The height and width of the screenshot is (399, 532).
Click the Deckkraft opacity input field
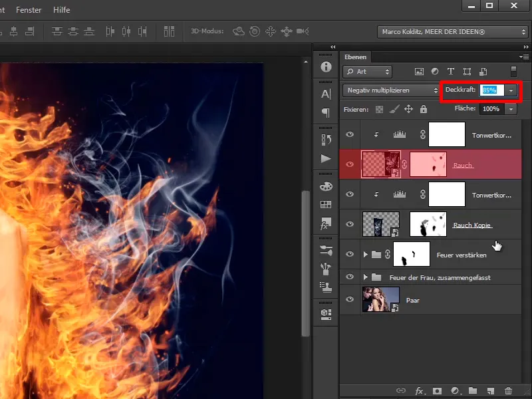point(491,90)
